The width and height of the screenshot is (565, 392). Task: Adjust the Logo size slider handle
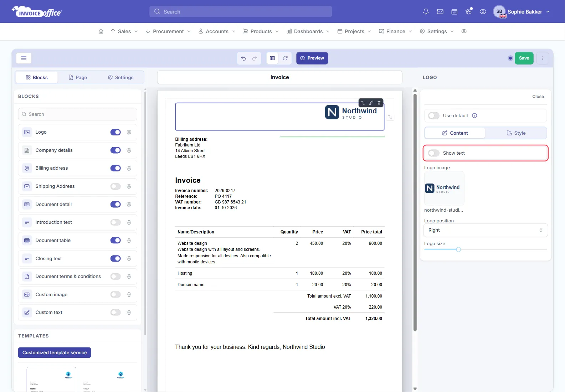point(458,249)
